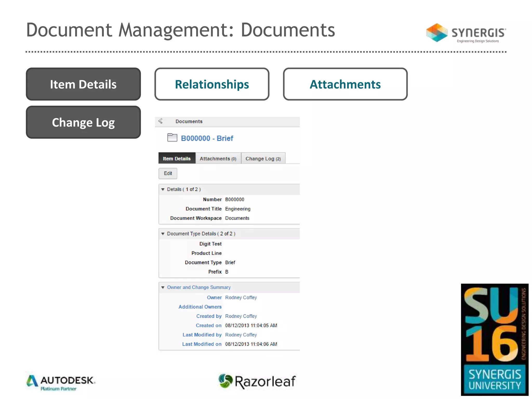
Task: Open the Change Log (2) tab
Action: coord(263,158)
